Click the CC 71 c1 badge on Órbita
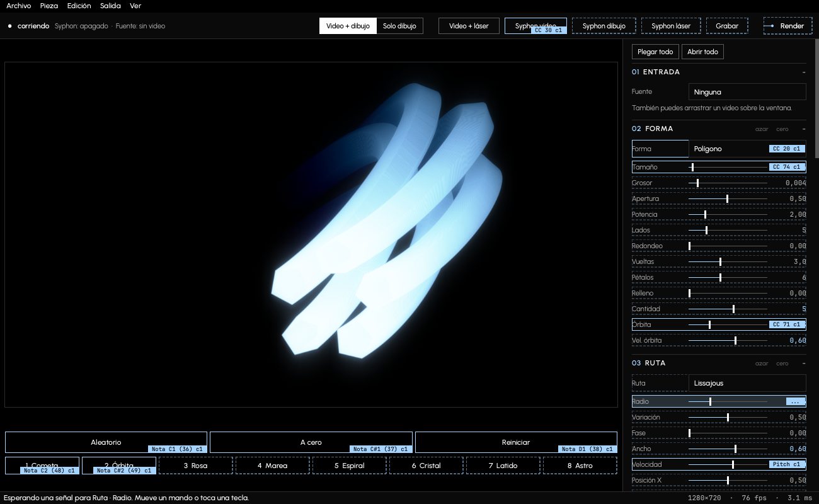Screen dimensions: 819x504 pos(787,324)
